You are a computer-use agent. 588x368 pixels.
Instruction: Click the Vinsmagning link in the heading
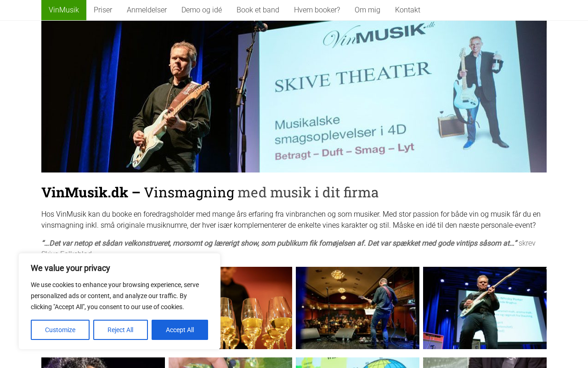[x=189, y=192]
